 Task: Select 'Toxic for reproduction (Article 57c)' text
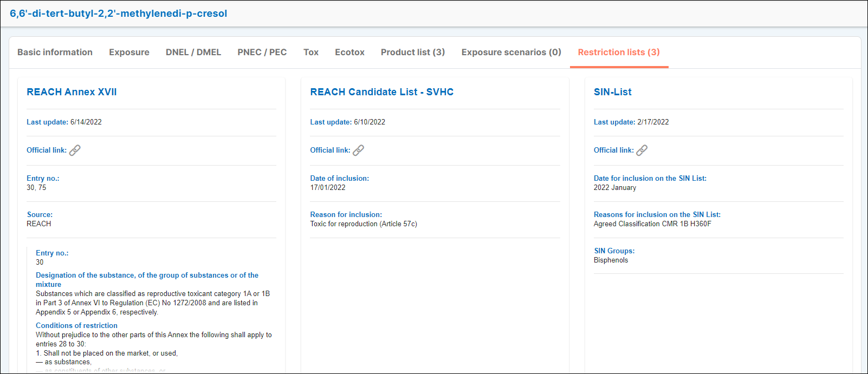tap(364, 224)
